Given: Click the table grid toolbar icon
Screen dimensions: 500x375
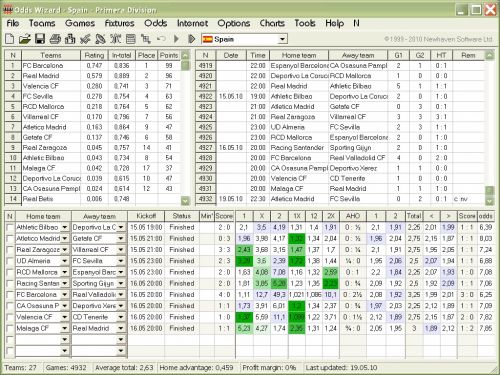Looking at the screenshot, I should pyautogui.click(x=131, y=39).
